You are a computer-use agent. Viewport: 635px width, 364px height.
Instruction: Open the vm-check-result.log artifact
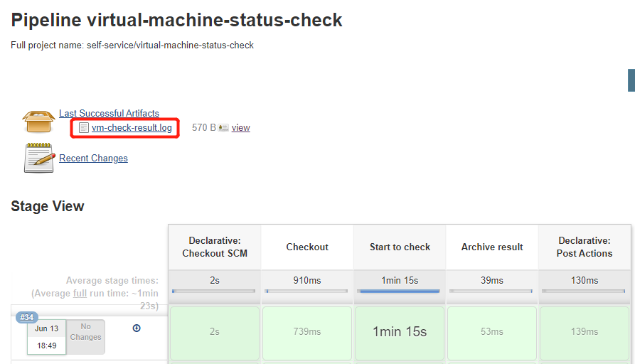132,128
